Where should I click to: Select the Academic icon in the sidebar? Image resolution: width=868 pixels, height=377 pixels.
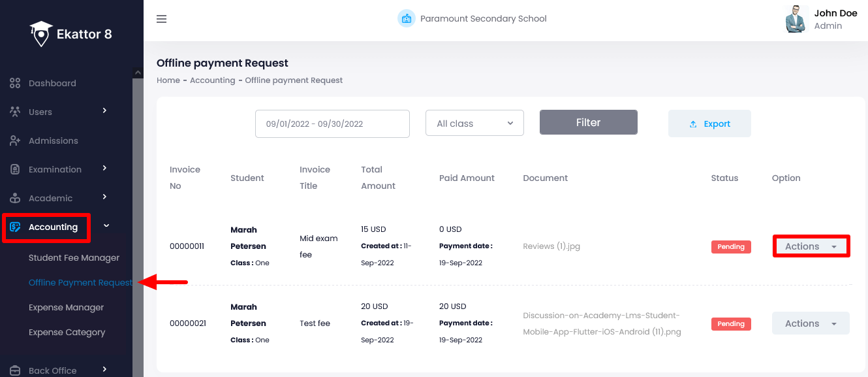(15, 198)
